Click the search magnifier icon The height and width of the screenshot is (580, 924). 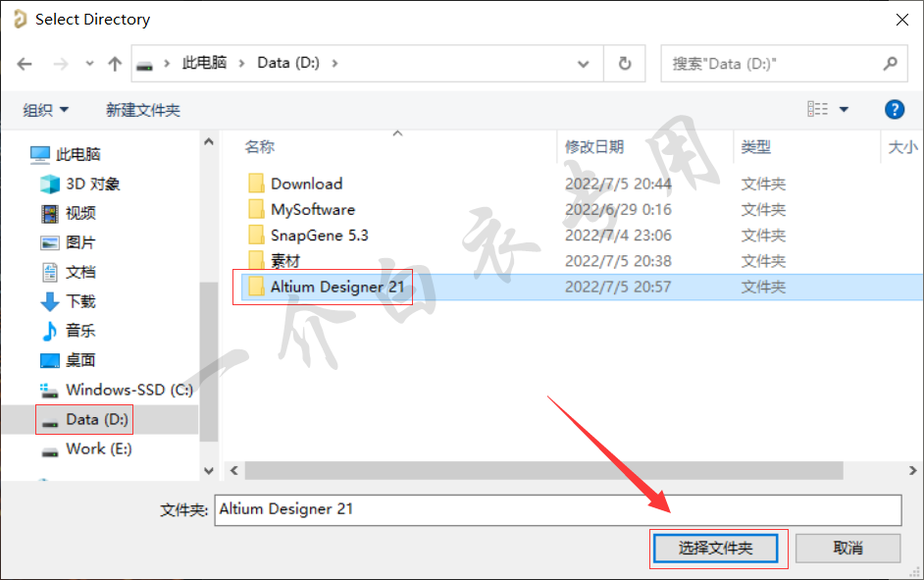click(x=890, y=63)
